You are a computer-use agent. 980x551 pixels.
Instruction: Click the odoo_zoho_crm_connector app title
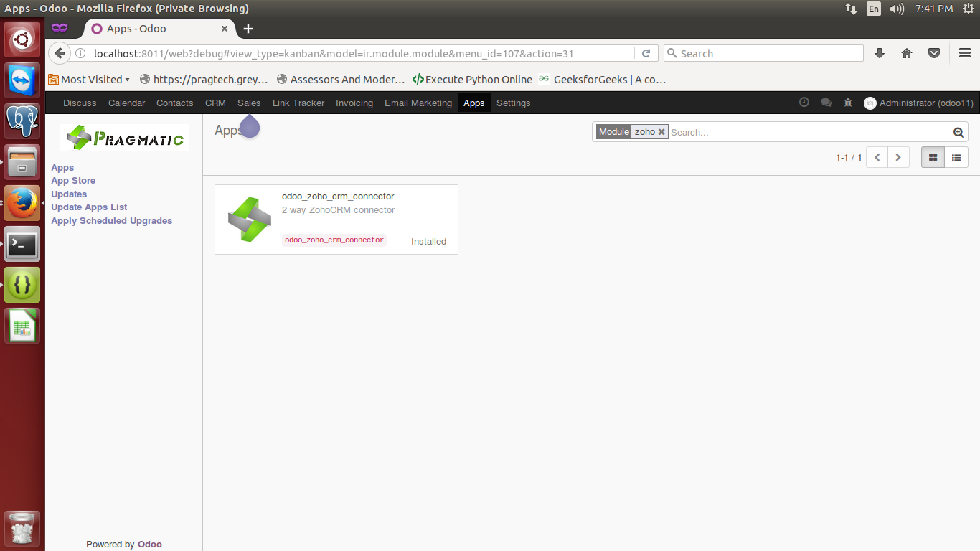click(x=338, y=196)
